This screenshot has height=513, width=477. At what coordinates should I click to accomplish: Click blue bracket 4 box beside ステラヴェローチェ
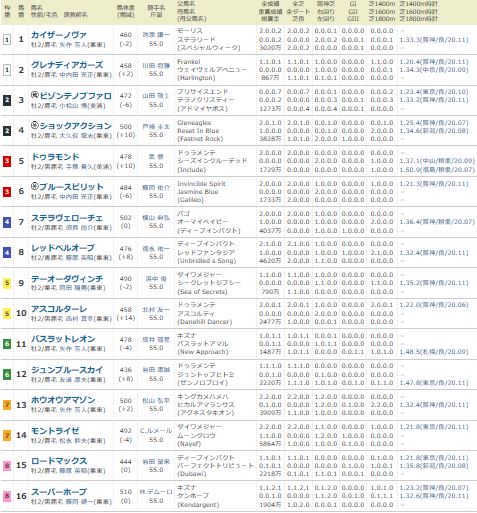[7, 222]
